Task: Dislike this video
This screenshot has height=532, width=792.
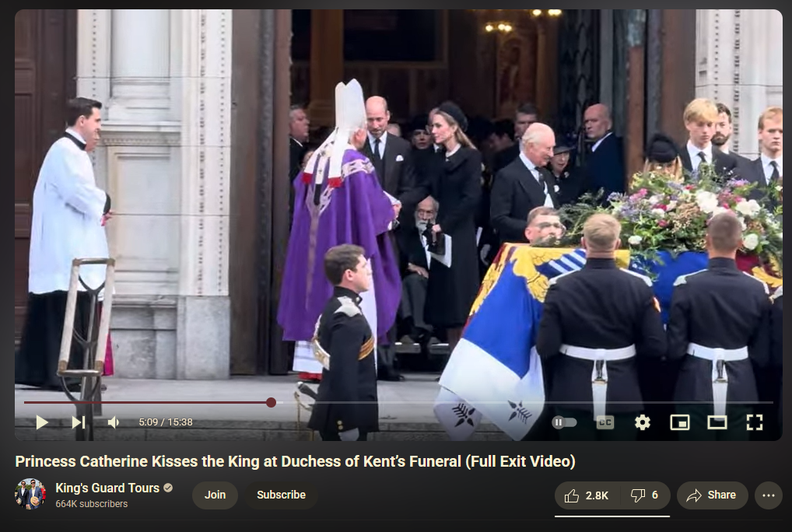Action: [644, 495]
